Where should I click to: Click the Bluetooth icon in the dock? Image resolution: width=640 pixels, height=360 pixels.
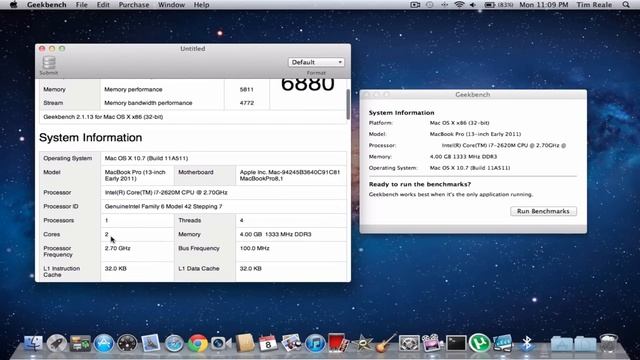pos(527,343)
